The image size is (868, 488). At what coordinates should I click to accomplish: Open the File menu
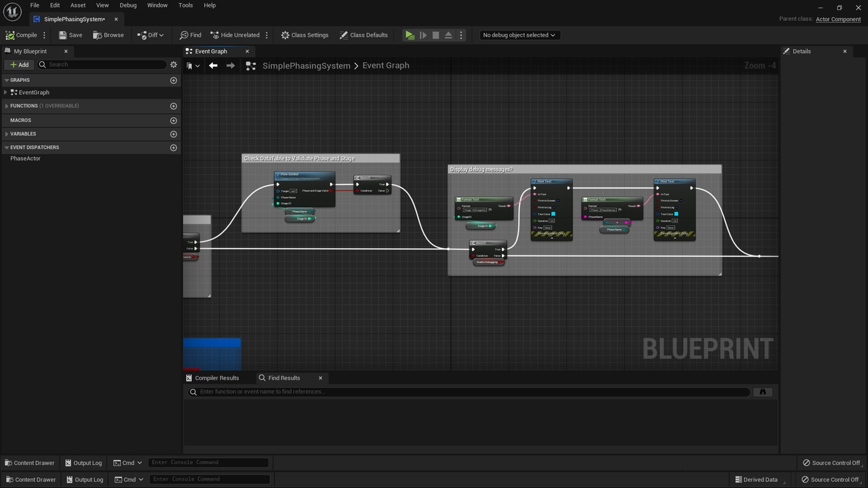tap(35, 5)
